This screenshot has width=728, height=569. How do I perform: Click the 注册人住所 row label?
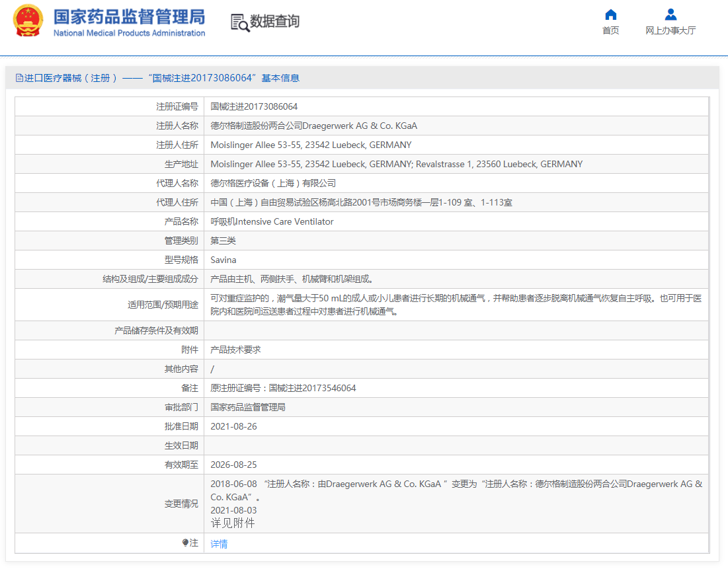[x=177, y=145]
